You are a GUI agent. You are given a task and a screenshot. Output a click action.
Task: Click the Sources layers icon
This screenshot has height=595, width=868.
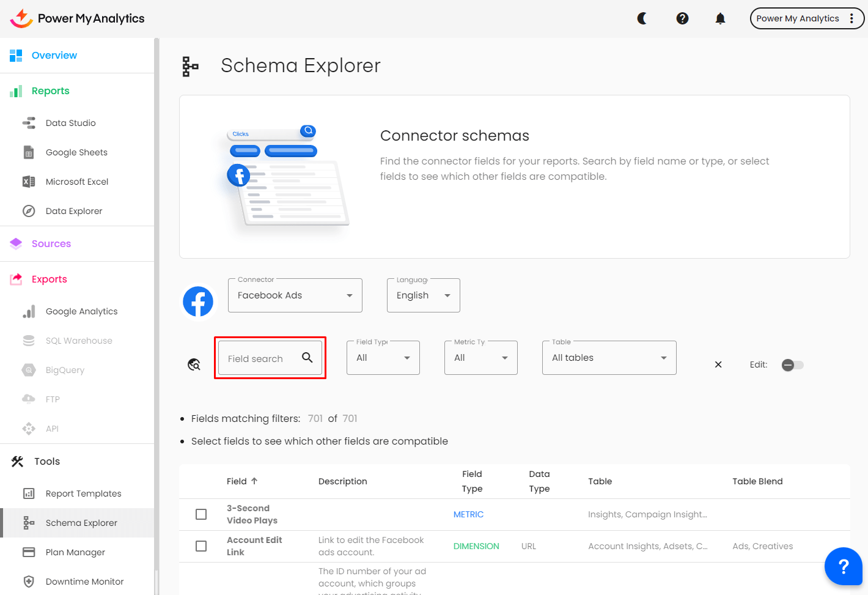point(16,243)
